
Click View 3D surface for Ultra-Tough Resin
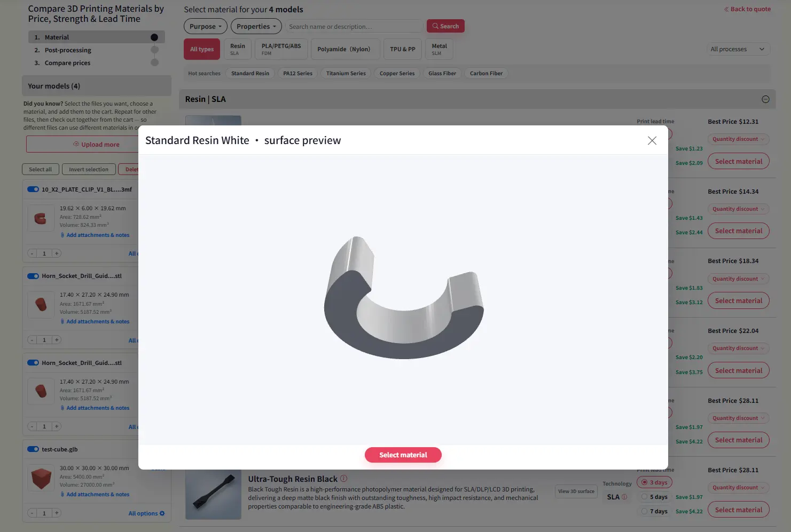coord(576,491)
